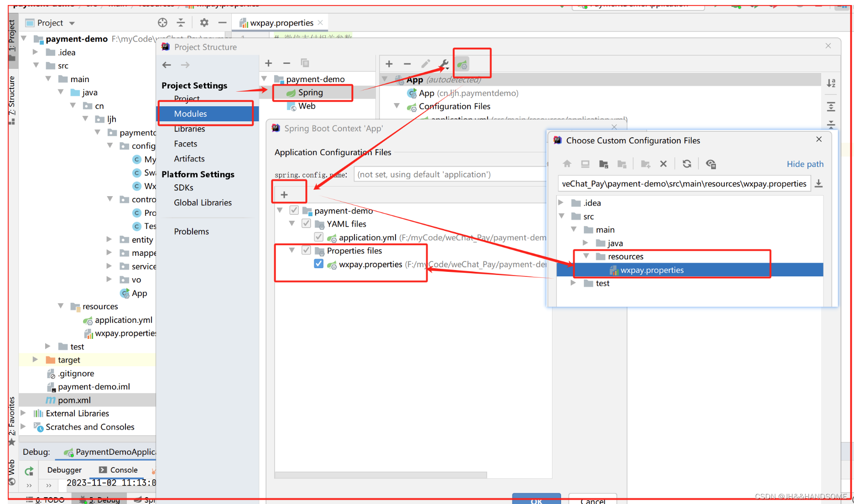Toggle YAML files checkbox
Screen dimensions: 854x504
tap(307, 223)
